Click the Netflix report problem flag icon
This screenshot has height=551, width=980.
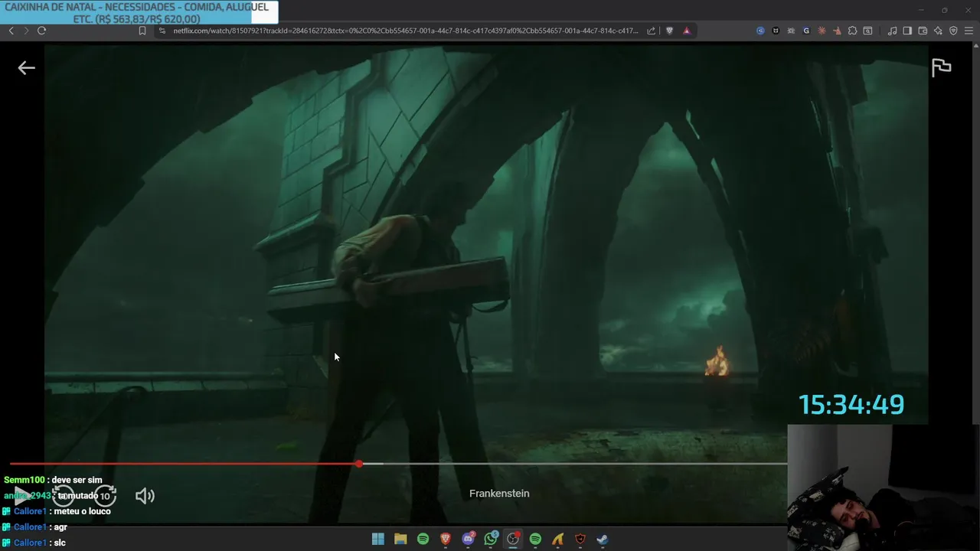tap(941, 68)
